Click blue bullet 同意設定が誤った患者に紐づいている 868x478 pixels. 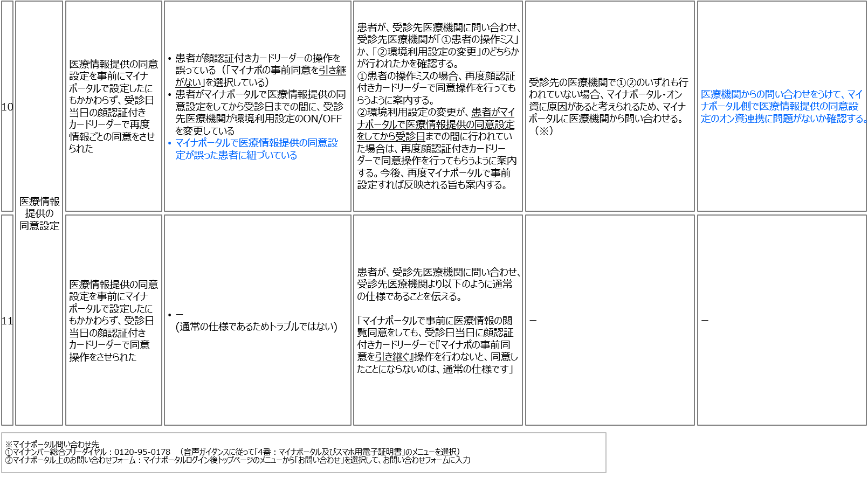pos(257,149)
